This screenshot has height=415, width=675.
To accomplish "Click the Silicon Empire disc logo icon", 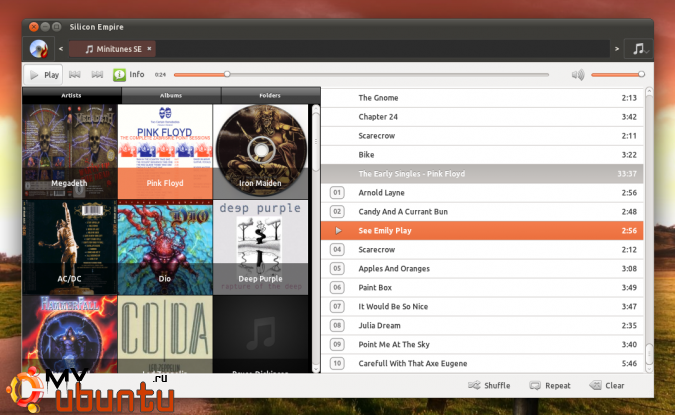I will tap(38, 48).
